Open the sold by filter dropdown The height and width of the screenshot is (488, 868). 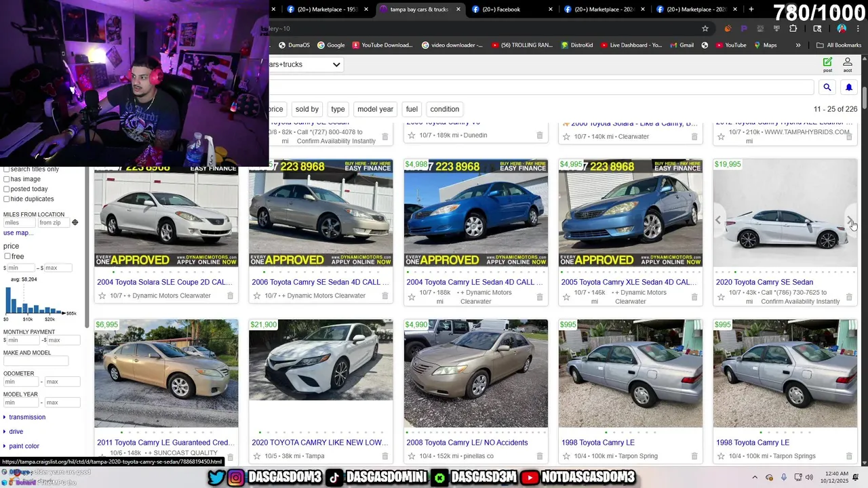coord(307,109)
